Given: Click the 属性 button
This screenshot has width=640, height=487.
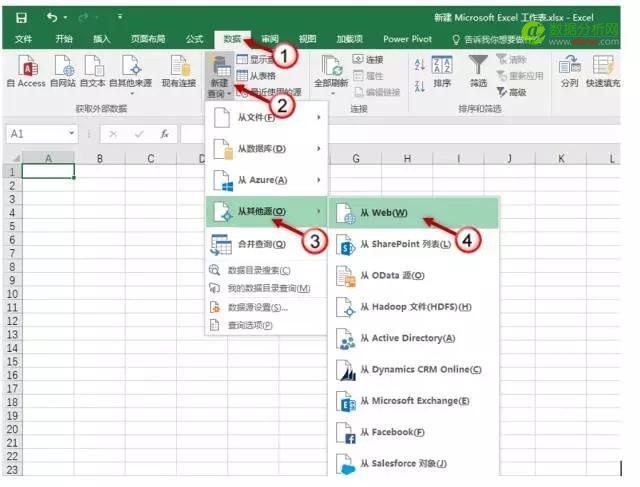Looking at the screenshot, I should (368, 76).
